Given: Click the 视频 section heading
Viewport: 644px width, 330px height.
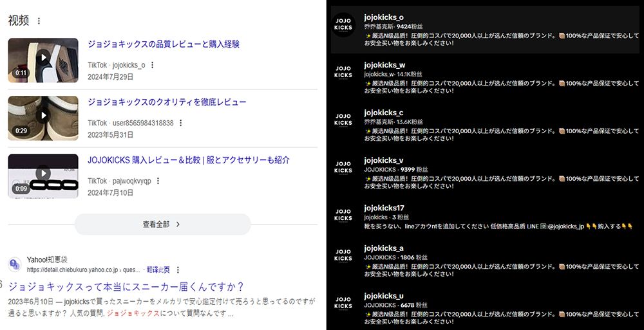Looking at the screenshot, I should tap(19, 21).
